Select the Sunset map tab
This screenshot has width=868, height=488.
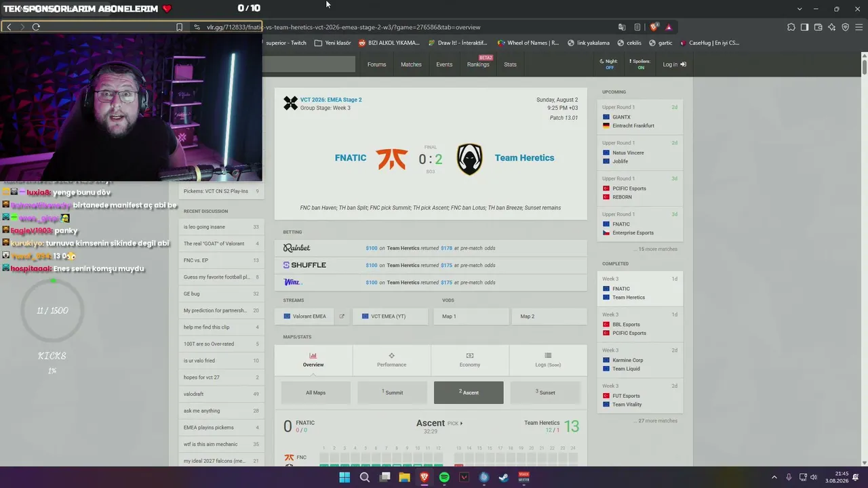(545, 392)
